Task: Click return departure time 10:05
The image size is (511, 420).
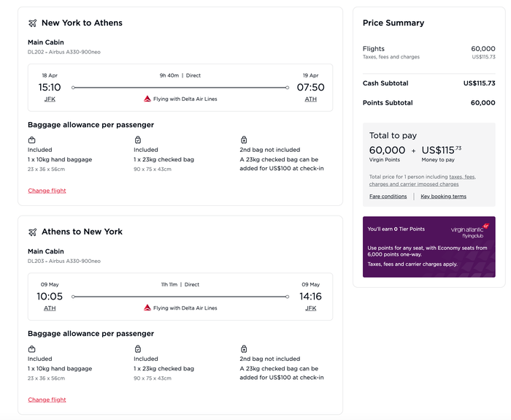Action: pyautogui.click(x=50, y=297)
